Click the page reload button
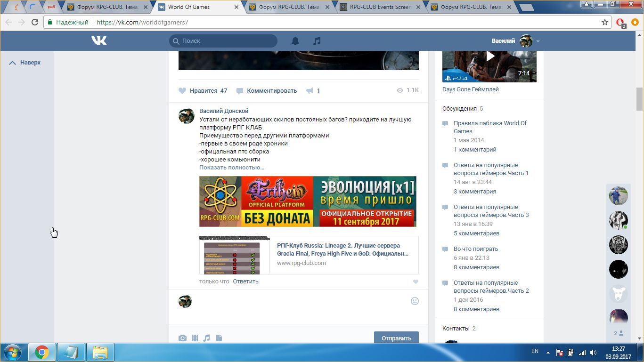Image resolution: width=644 pixels, height=362 pixels. pyautogui.click(x=35, y=22)
